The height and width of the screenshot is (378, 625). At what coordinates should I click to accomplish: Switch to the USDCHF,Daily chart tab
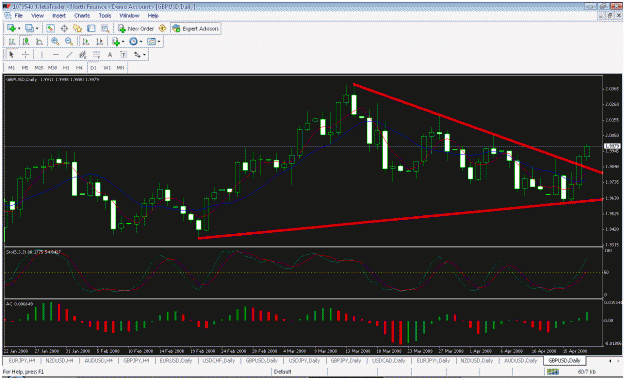(218, 360)
